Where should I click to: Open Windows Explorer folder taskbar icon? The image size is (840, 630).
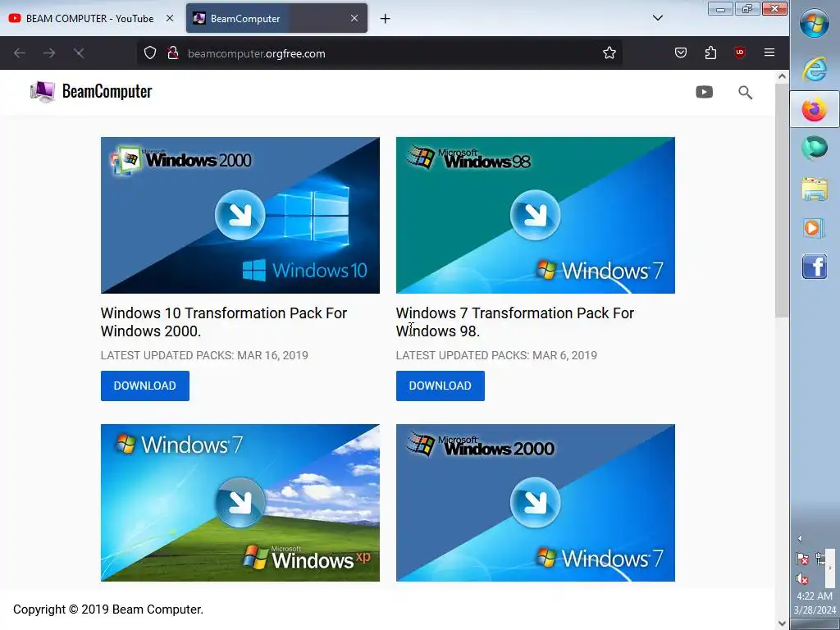point(815,189)
